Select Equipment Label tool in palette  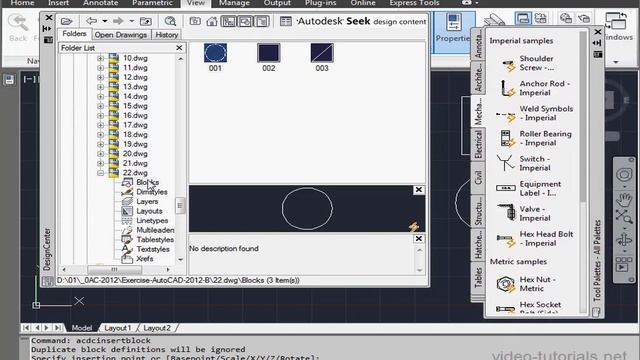coord(529,188)
